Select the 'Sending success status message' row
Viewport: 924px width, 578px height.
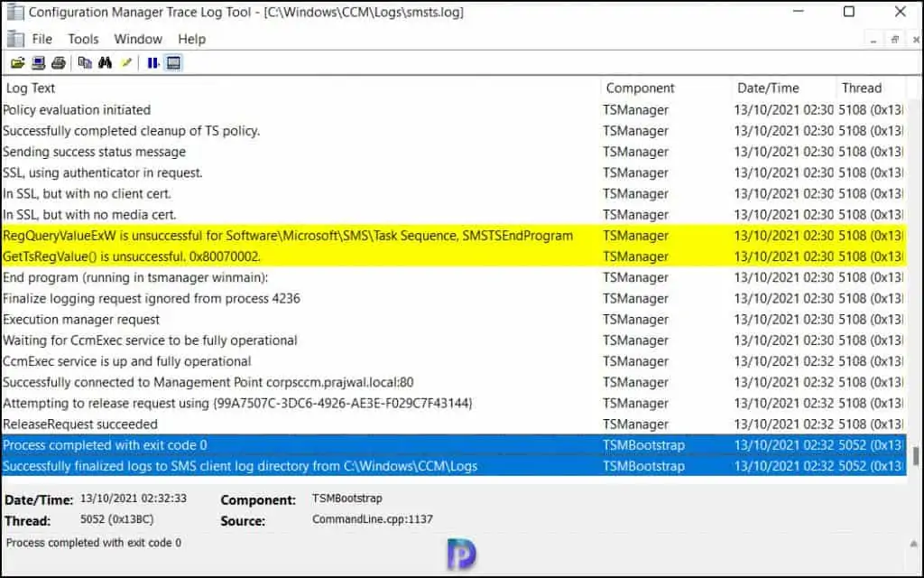[453, 152]
